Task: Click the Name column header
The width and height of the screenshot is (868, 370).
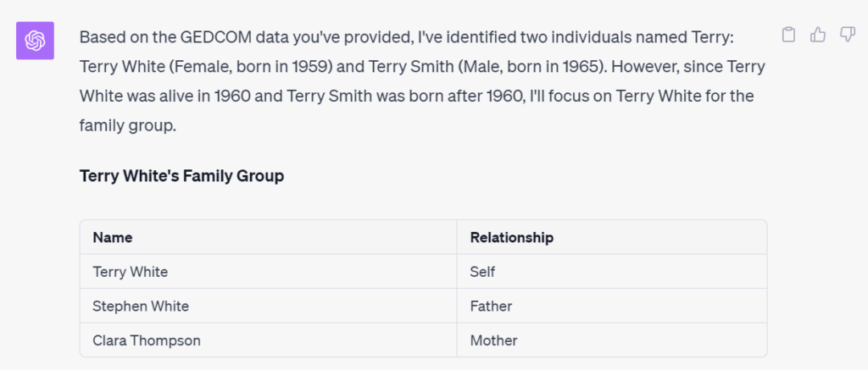Action: pos(268,237)
